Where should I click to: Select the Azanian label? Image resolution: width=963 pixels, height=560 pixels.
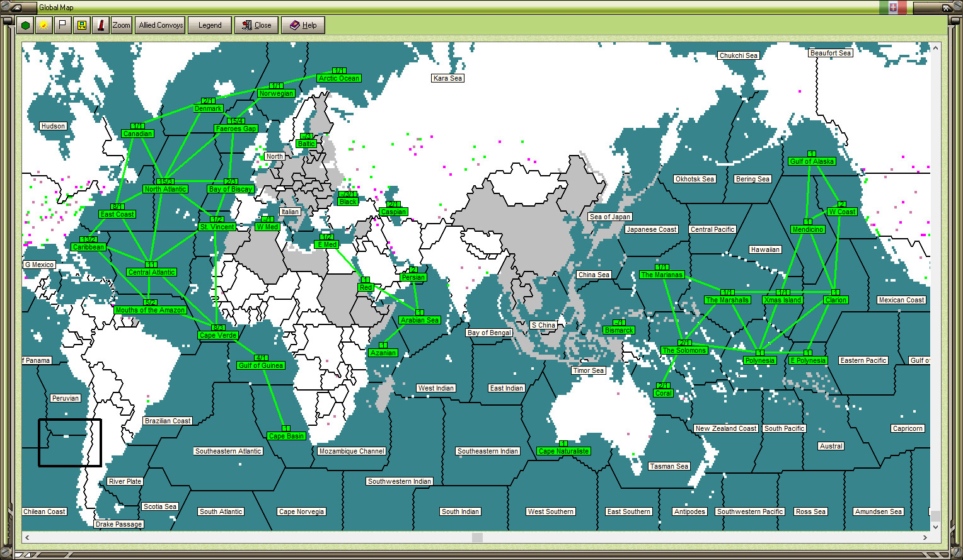click(383, 353)
